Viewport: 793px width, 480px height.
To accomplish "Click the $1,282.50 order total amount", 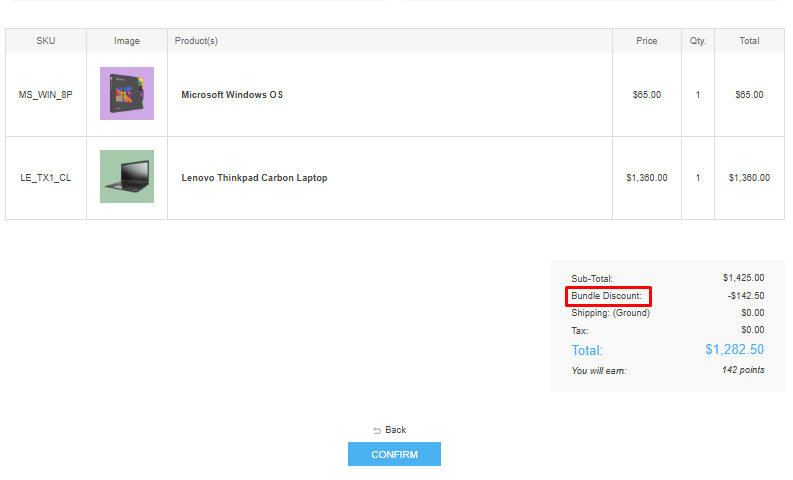I will click(x=734, y=349).
